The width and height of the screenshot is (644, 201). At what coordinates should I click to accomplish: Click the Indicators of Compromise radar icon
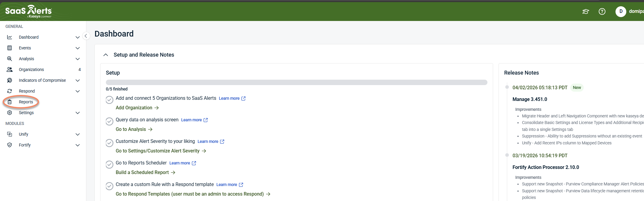tap(10, 80)
